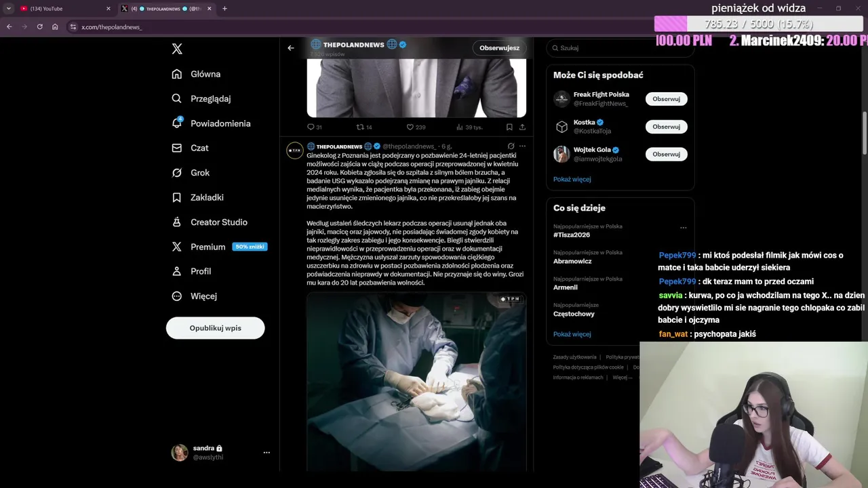Reload the page

(39, 26)
